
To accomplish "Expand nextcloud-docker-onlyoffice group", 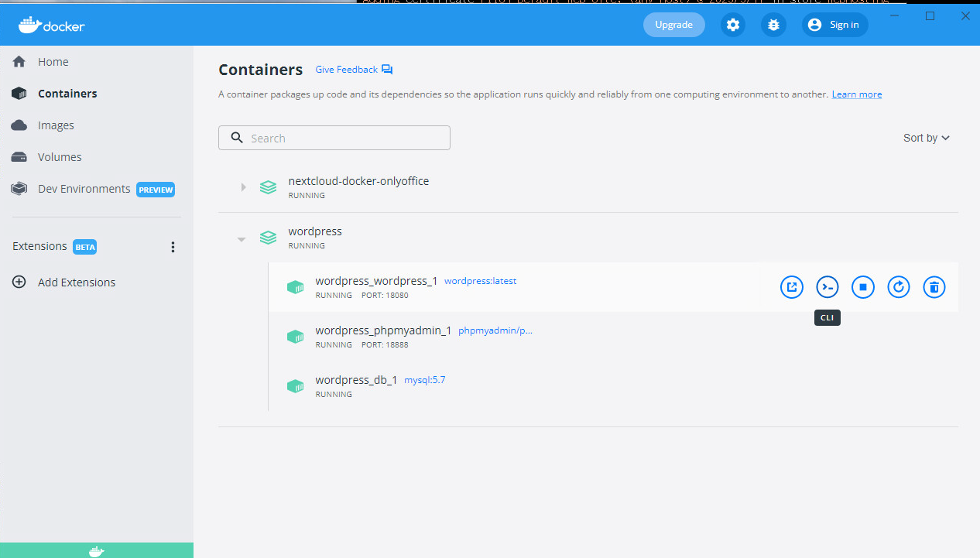I will 243,187.
